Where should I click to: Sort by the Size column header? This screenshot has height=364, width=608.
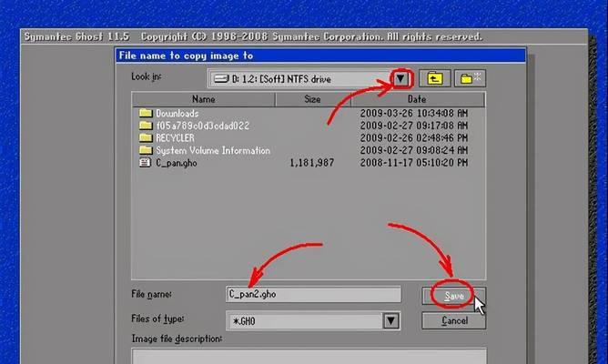coord(312,99)
